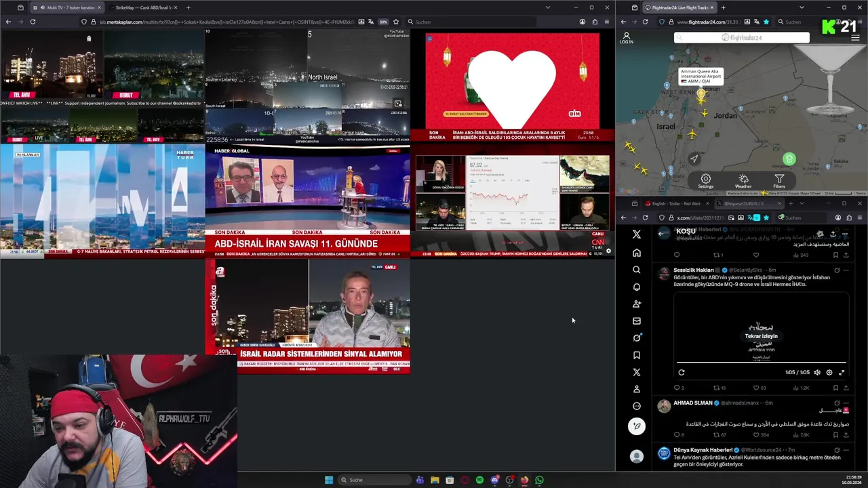The width and height of the screenshot is (868, 488).
Task: Click the X logo at sidebar top
Action: click(x=636, y=235)
